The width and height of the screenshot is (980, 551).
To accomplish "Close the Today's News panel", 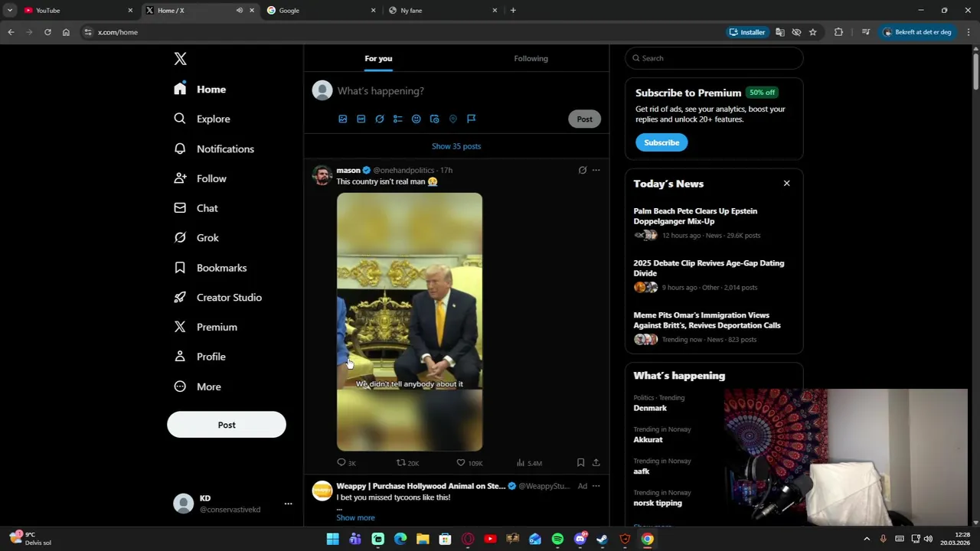I will click(786, 184).
